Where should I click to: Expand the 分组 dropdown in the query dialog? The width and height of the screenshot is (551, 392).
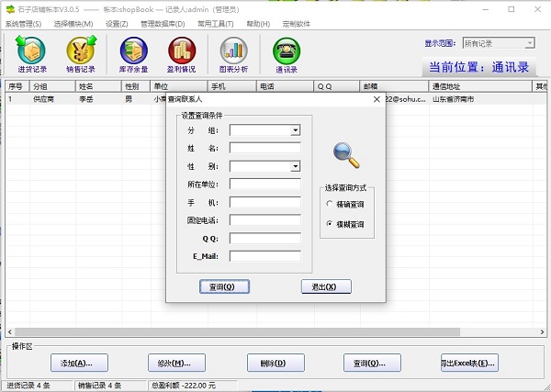click(x=295, y=130)
